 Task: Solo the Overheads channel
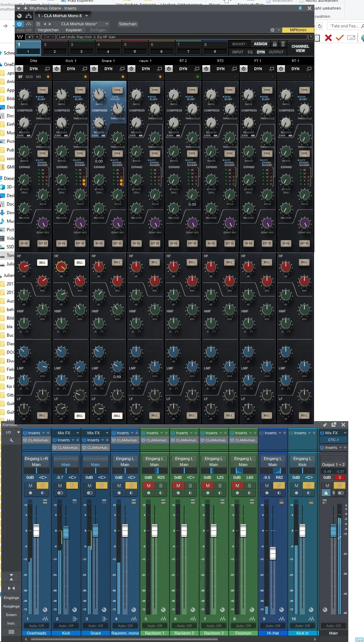click(x=42, y=486)
